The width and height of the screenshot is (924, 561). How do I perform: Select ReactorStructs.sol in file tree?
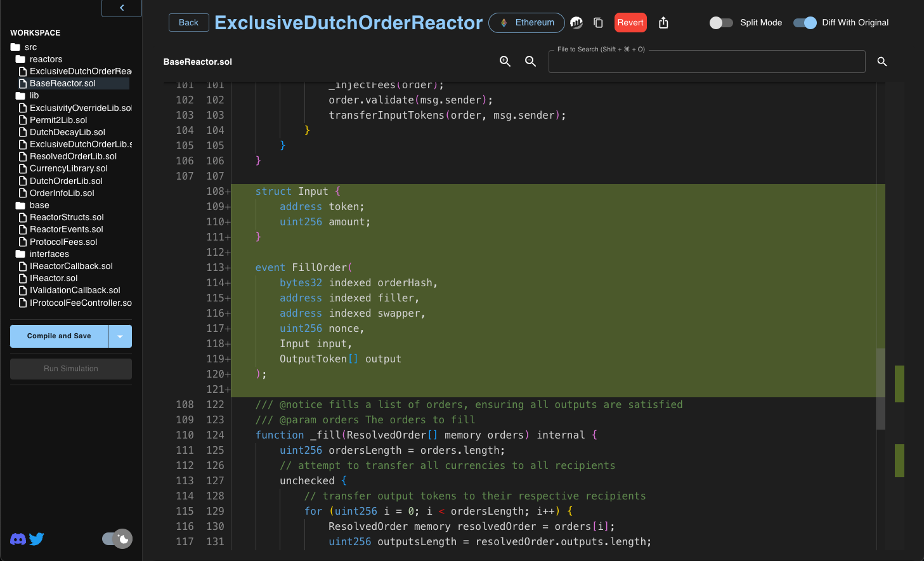click(x=67, y=217)
